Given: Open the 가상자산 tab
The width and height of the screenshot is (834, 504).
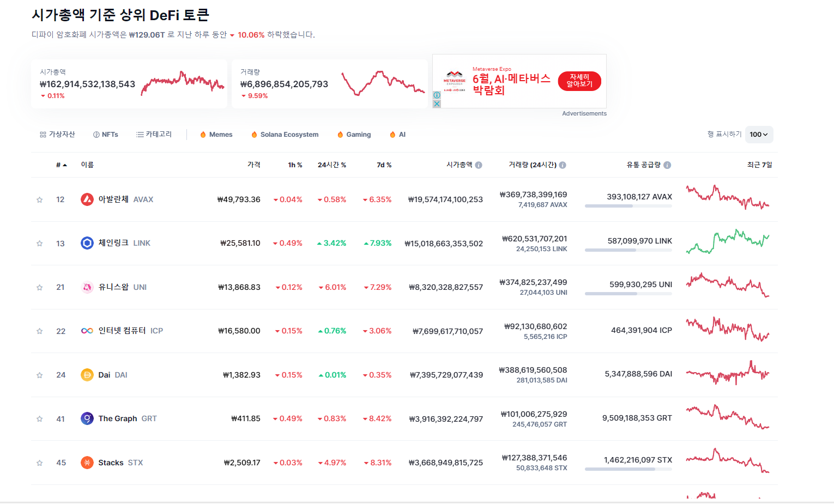Looking at the screenshot, I should [x=57, y=135].
